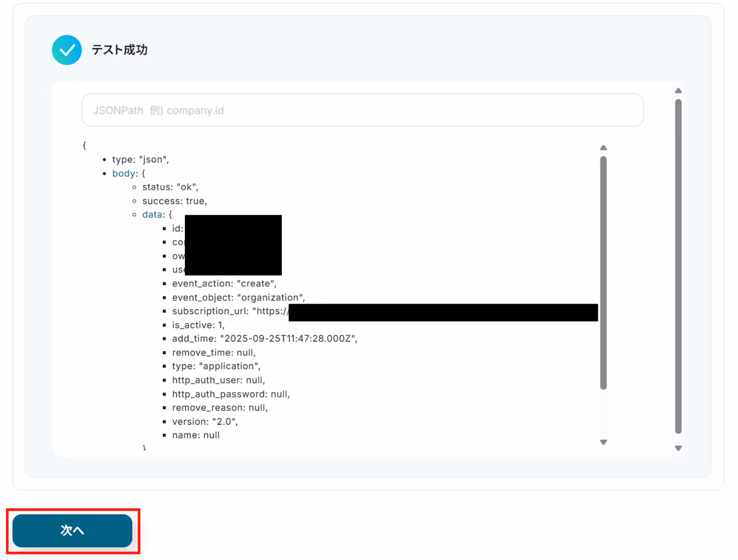
Task: Click the テスト成功 heading text
Action: click(x=119, y=50)
